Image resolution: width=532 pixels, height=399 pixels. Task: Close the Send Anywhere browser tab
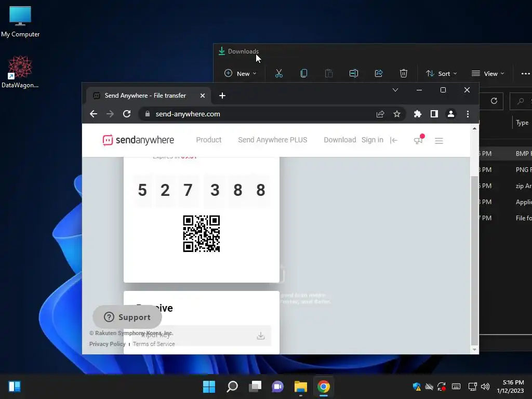pyautogui.click(x=203, y=96)
